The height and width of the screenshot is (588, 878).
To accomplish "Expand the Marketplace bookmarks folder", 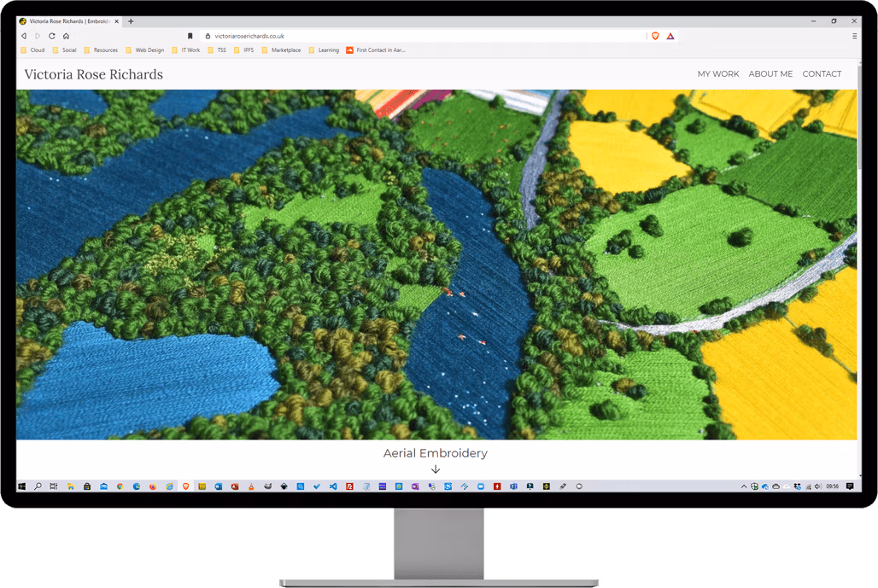I will 281,49.
